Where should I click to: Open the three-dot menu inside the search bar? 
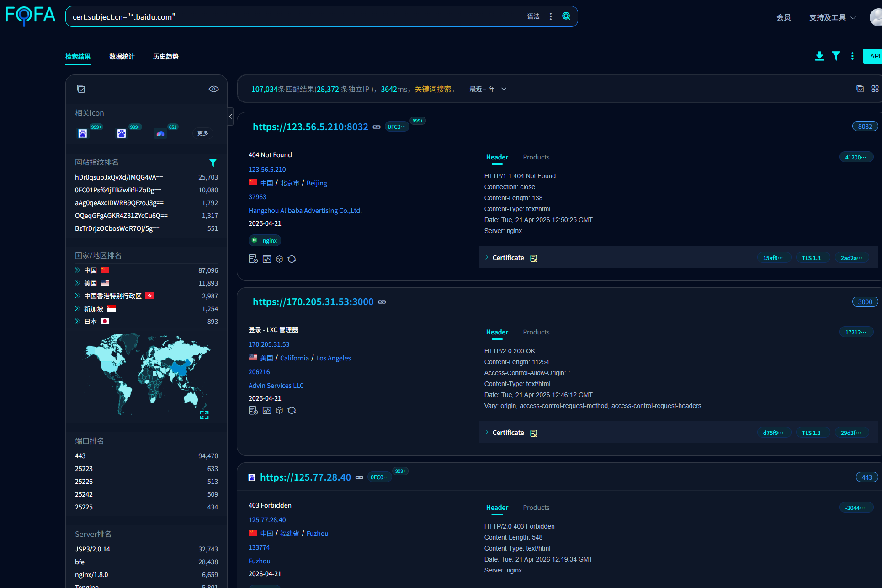pos(551,16)
